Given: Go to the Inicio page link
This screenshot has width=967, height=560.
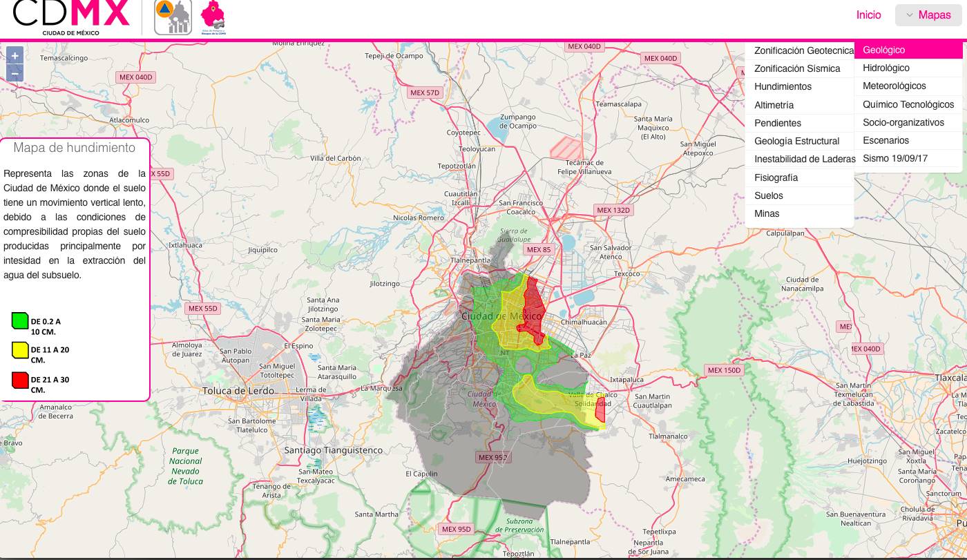Looking at the screenshot, I should click(x=868, y=15).
